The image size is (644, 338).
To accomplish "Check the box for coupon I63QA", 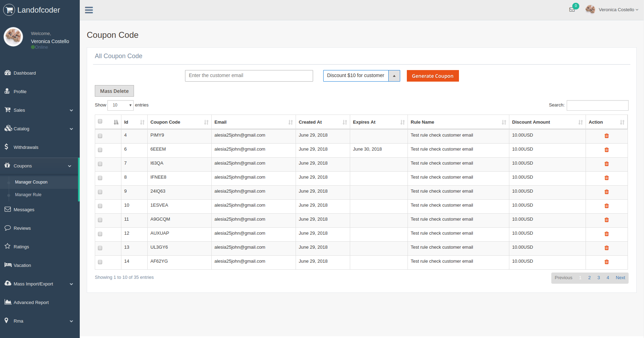I will [100, 164].
